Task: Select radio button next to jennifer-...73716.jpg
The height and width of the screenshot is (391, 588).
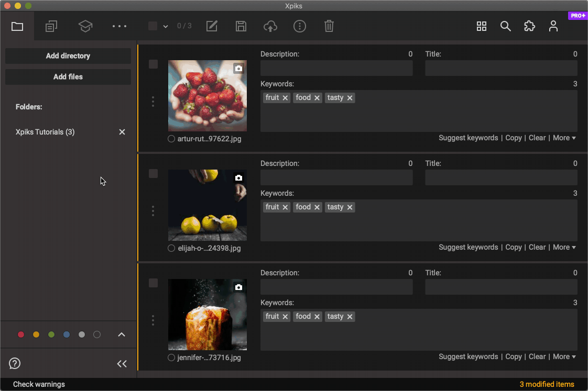Action: coord(171,358)
